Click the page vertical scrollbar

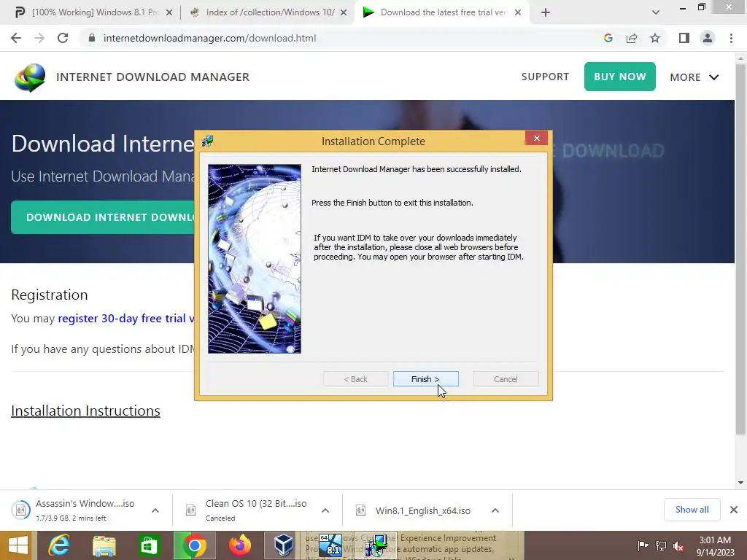pos(740,248)
